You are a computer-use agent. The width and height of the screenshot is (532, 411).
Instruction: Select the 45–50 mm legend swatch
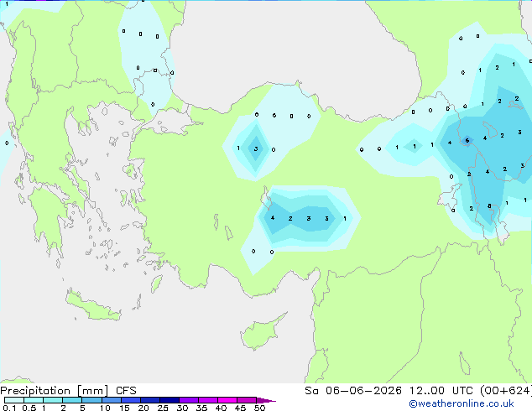(x=247, y=400)
